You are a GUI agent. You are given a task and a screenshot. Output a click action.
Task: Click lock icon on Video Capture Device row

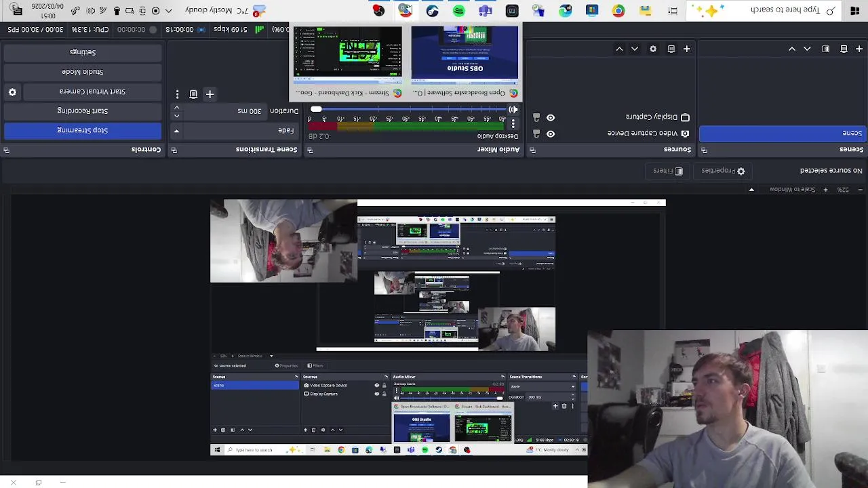536,134
